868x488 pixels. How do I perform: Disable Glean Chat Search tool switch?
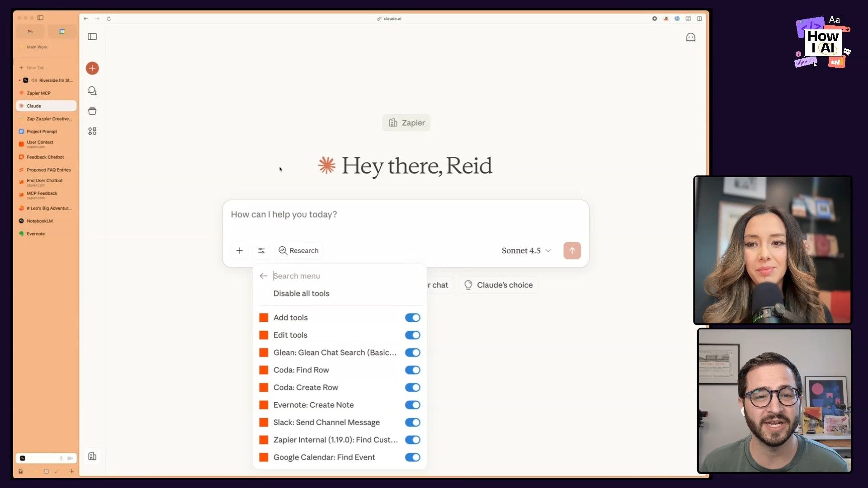(412, 352)
